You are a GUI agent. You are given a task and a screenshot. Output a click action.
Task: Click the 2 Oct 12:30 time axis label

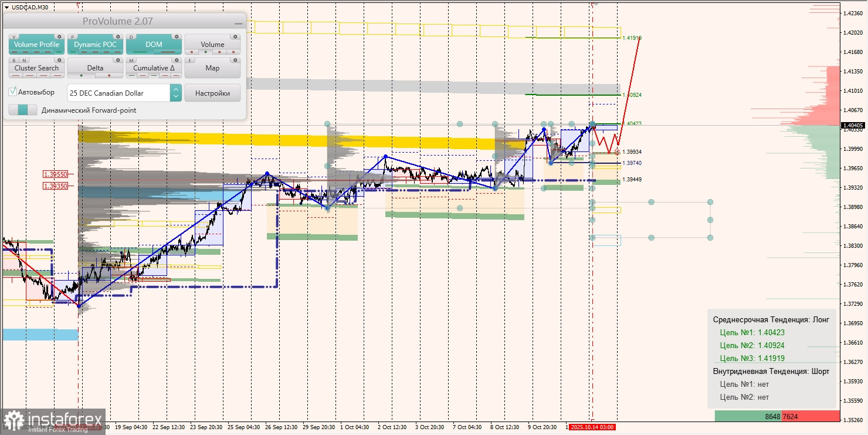[x=392, y=427]
